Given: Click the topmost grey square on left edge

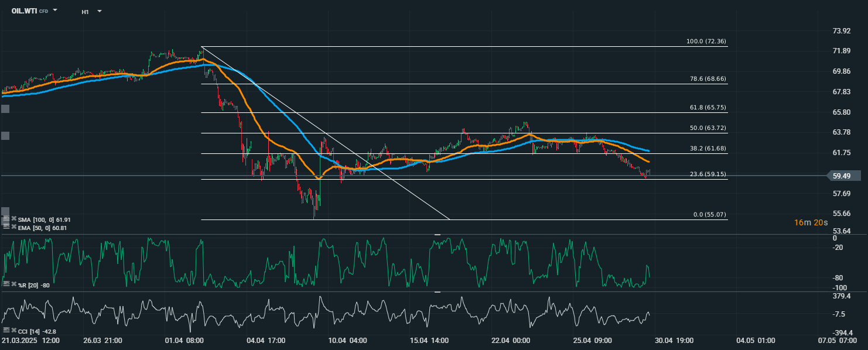Looking at the screenshot, I should pos(5,109).
